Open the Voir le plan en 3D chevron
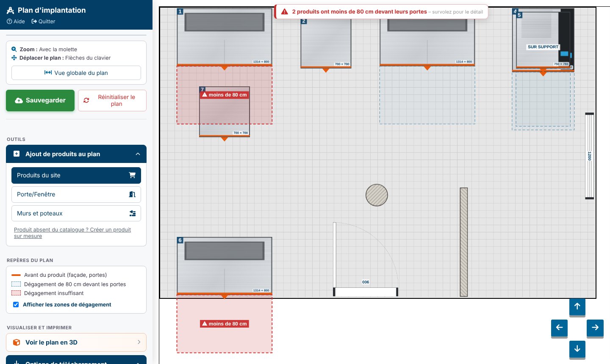 click(139, 342)
